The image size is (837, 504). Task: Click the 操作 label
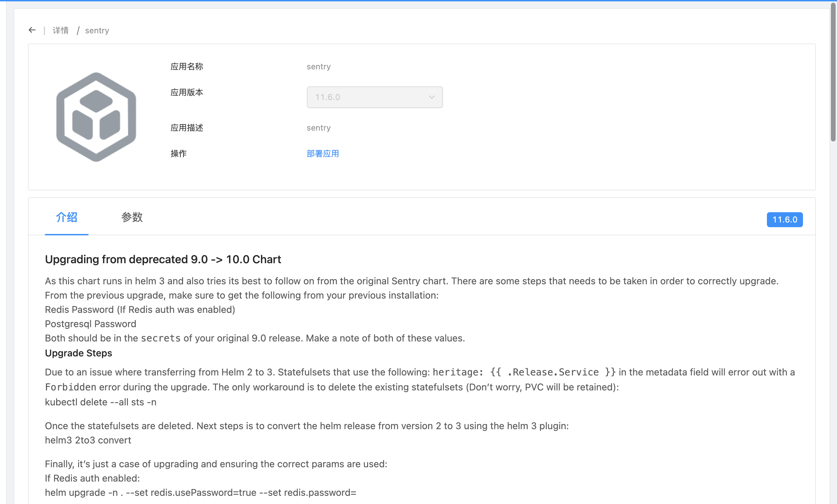(x=179, y=154)
